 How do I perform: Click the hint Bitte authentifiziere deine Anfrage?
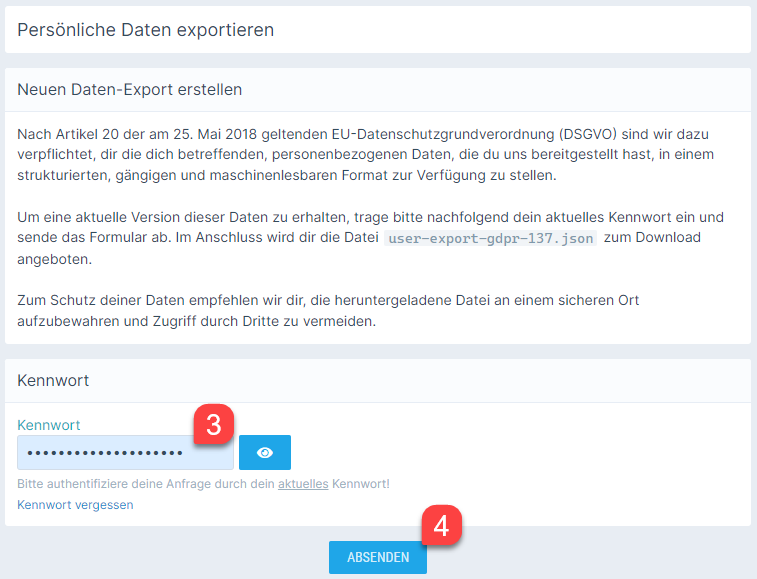203,484
